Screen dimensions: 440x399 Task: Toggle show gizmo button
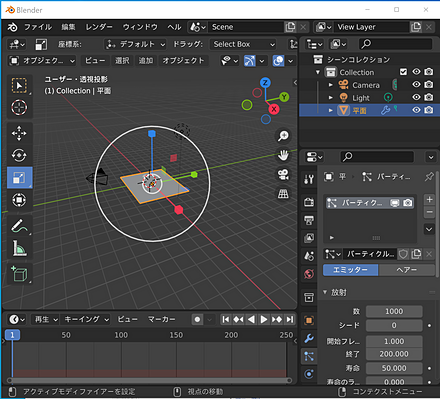[250, 61]
